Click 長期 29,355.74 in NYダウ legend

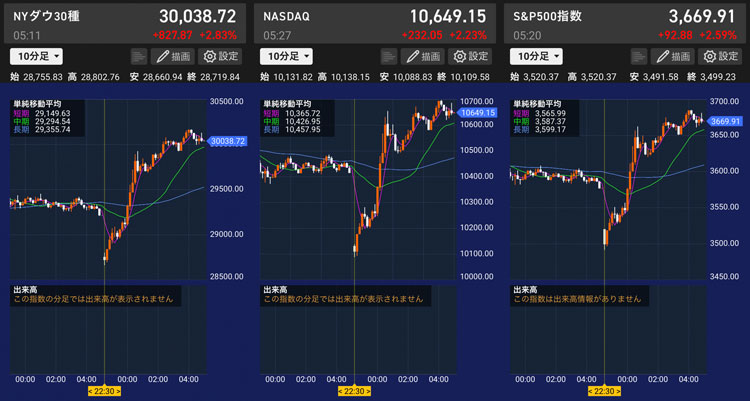pyautogui.click(x=42, y=130)
